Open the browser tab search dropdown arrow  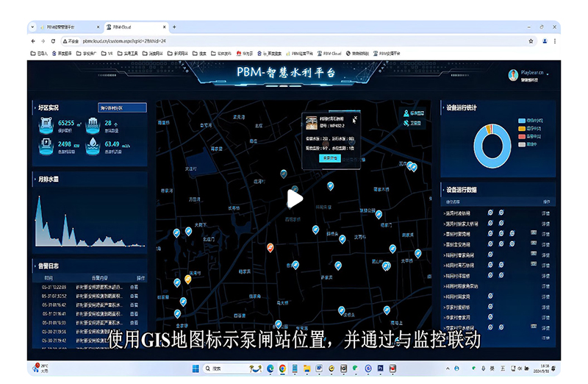(32, 27)
